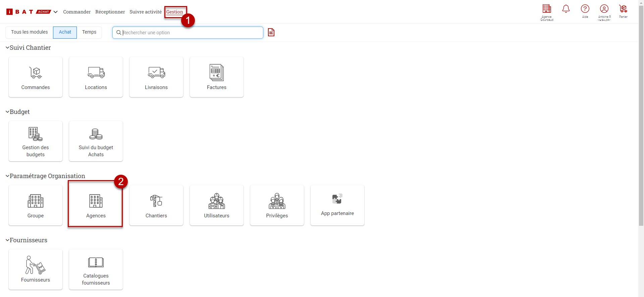
Task: Open the Locations truck tile
Action: [96, 77]
